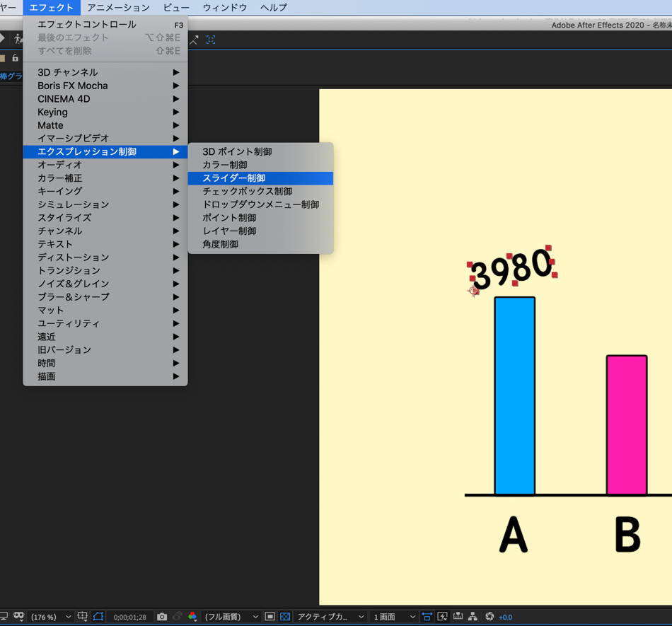Expand the キーイング submenu
This screenshot has width=672, height=626.
pyautogui.click(x=105, y=192)
